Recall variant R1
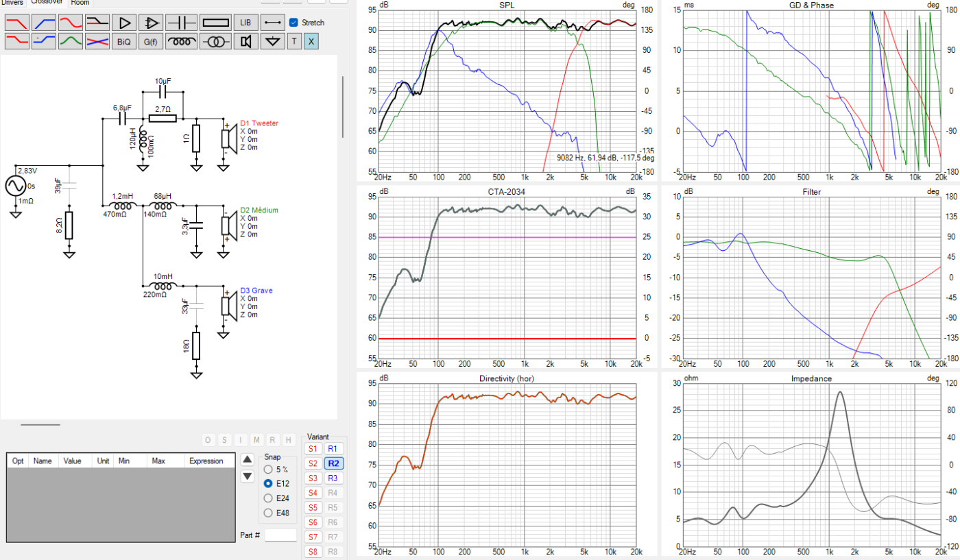 coord(333,448)
